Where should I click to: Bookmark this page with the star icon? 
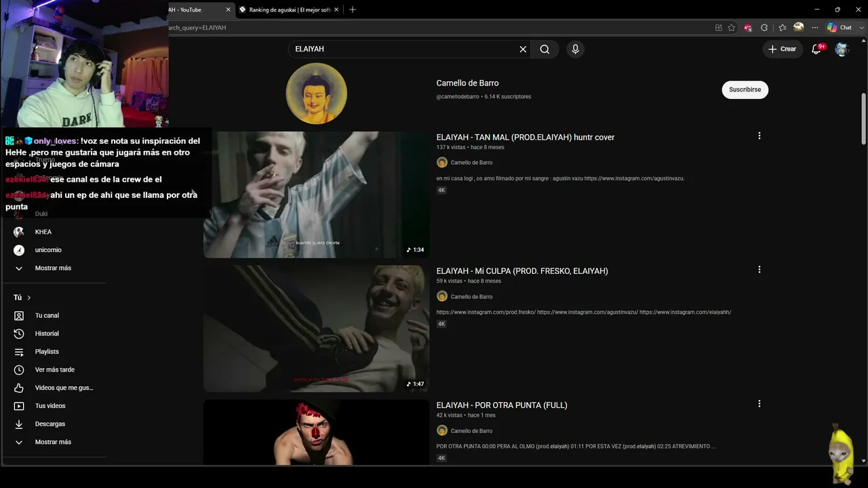click(x=732, y=28)
